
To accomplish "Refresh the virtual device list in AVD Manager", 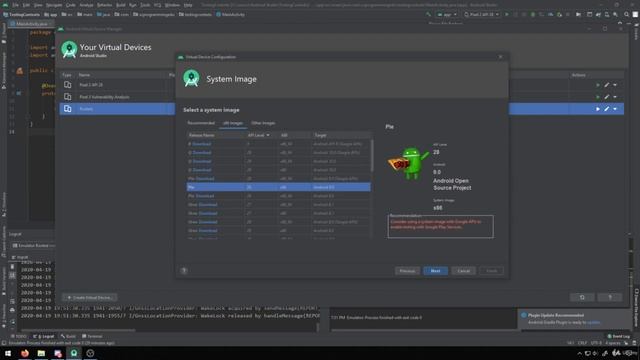I will click(582, 297).
